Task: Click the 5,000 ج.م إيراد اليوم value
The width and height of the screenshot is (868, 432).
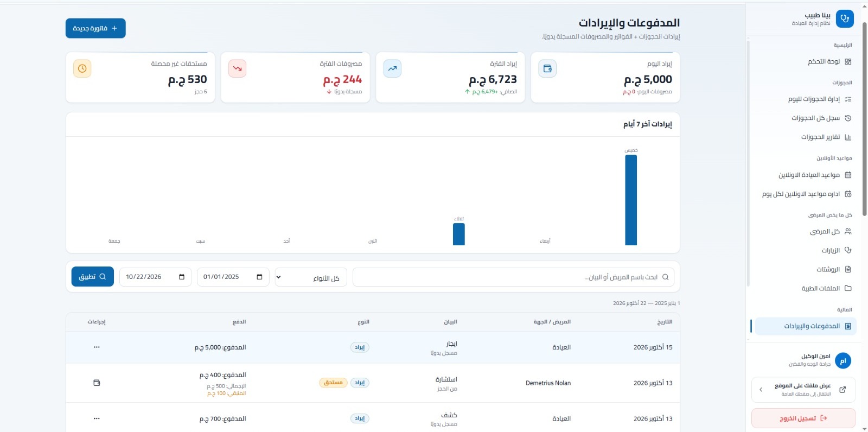Action: coord(648,79)
